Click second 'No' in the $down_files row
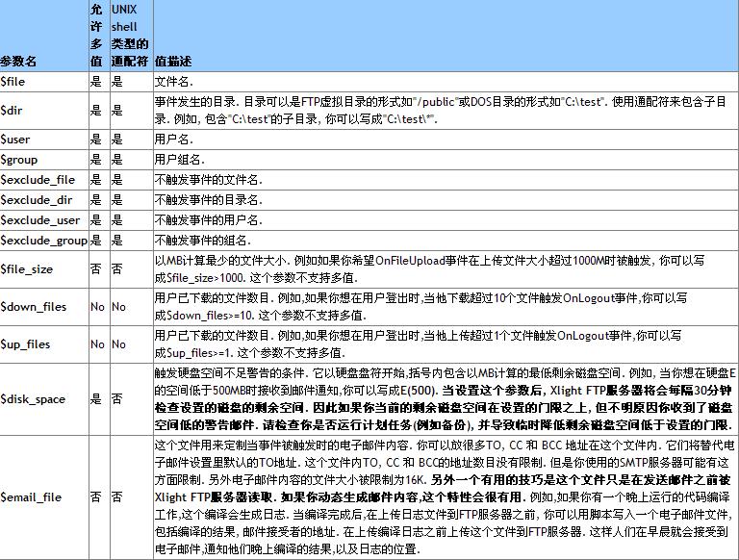This screenshot has height=560, width=739. (118, 306)
